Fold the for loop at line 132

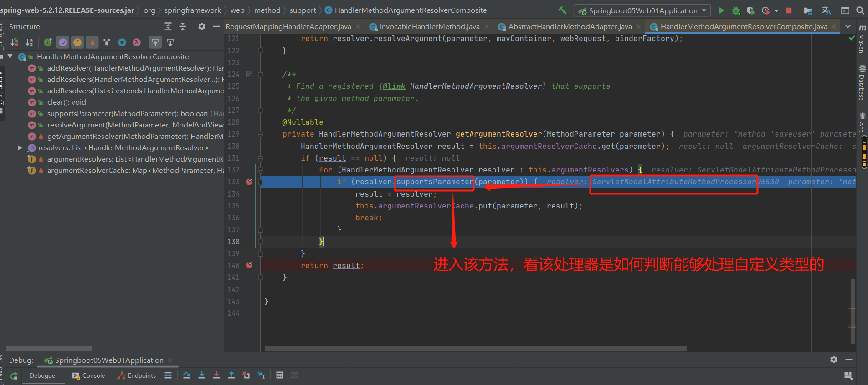261,170
